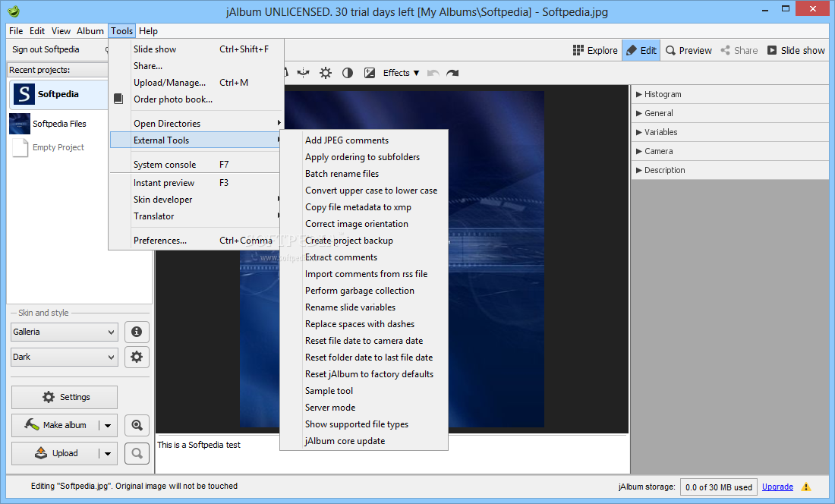Choose Slide show from Tools menu
The height and width of the screenshot is (504, 835).
[196, 49]
